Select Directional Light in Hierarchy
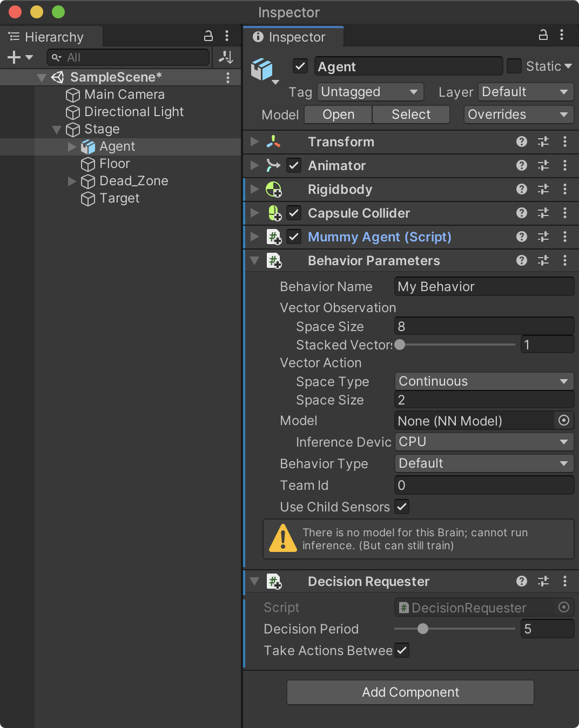The image size is (579, 728). 124,112
